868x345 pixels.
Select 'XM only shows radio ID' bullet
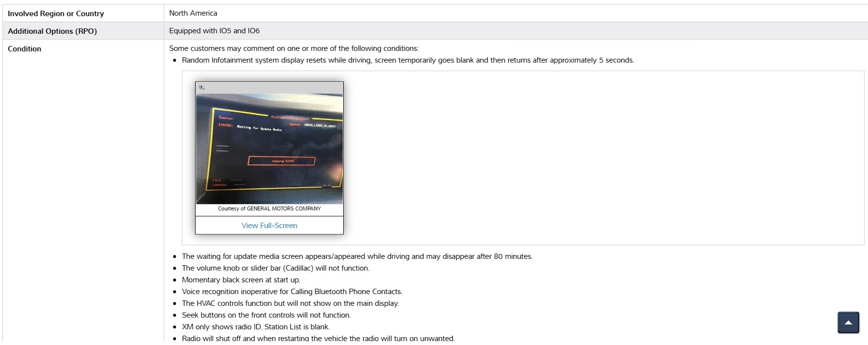[256, 327]
